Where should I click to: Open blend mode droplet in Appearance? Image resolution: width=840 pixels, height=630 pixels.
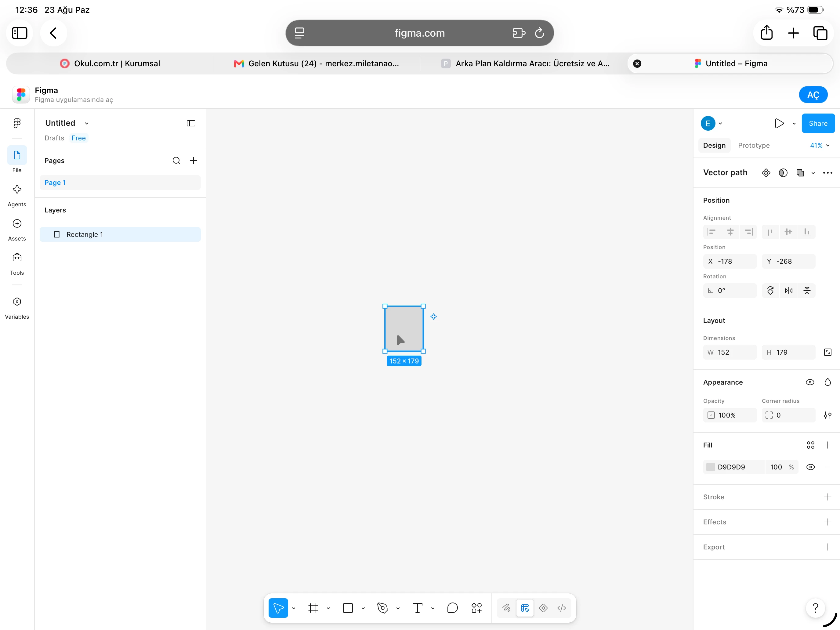827,382
